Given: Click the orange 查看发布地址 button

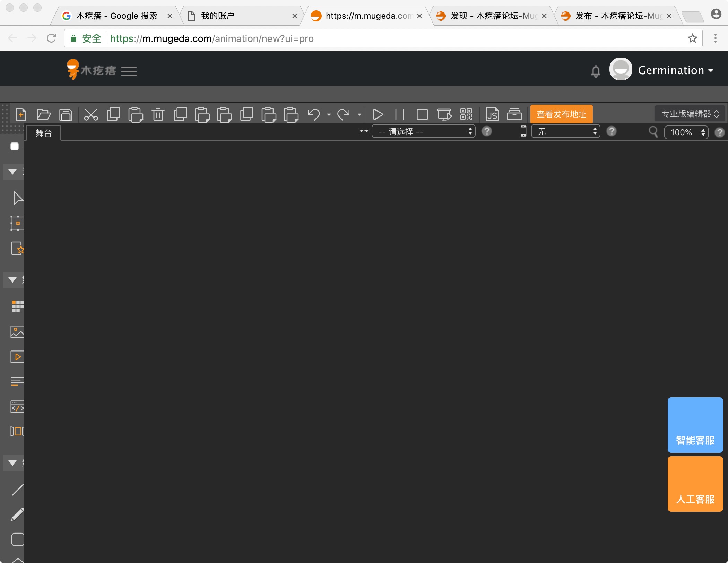Looking at the screenshot, I should coord(561,114).
